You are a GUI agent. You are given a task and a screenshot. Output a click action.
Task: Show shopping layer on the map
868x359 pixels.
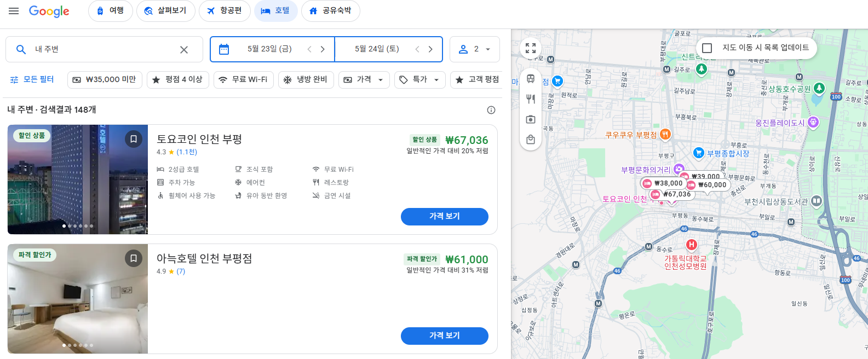(531, 140)
